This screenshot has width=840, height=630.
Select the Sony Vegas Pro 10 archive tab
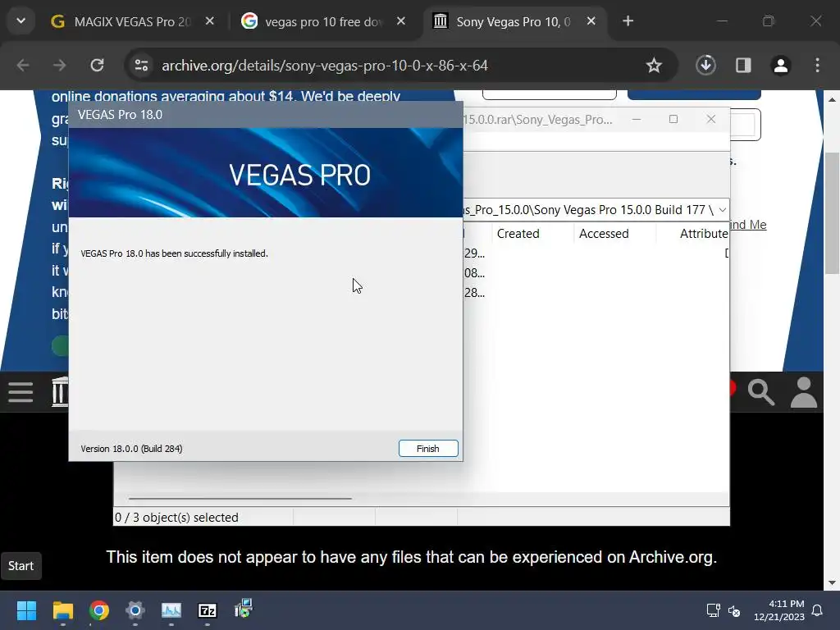(x=514, y=21)
